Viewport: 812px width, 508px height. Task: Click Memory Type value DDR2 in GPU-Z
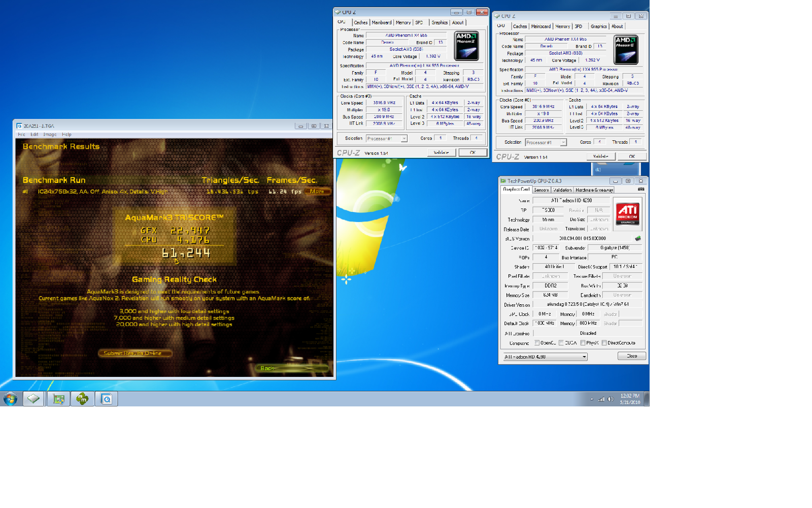pos(550,286)
